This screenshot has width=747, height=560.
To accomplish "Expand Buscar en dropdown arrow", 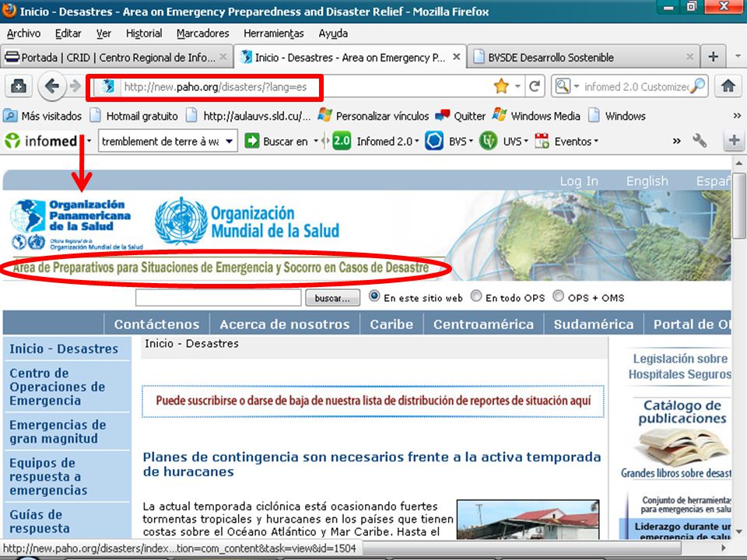I will [x=315, y=141].
